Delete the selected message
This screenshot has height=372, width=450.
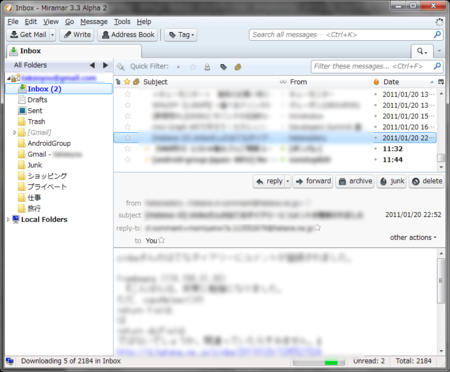[427, 181]
